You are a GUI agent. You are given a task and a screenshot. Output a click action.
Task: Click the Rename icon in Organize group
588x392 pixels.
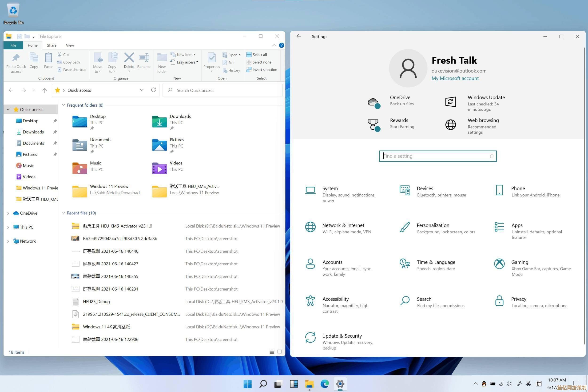pyautogui.click(x=144, y=58)
